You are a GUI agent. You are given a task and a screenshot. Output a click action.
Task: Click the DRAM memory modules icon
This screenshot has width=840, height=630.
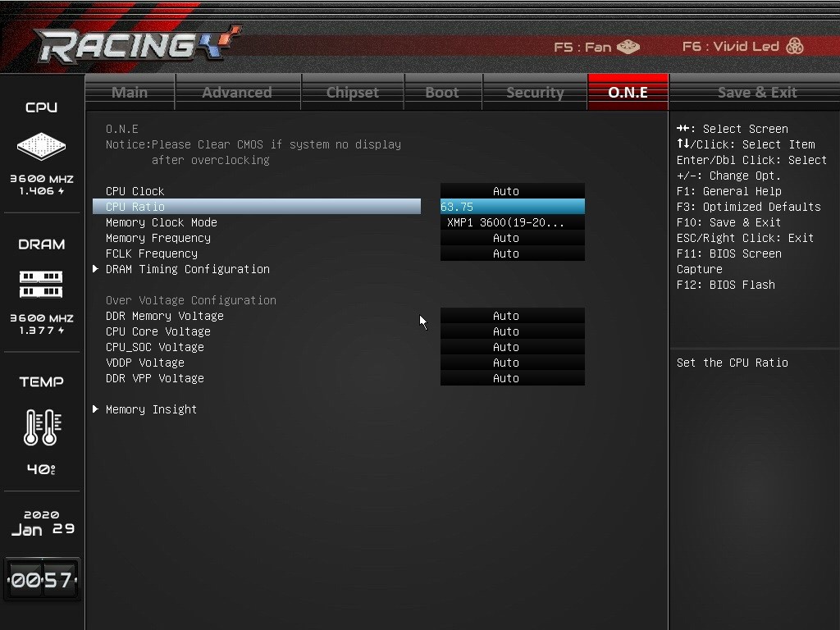click(41, 284)
